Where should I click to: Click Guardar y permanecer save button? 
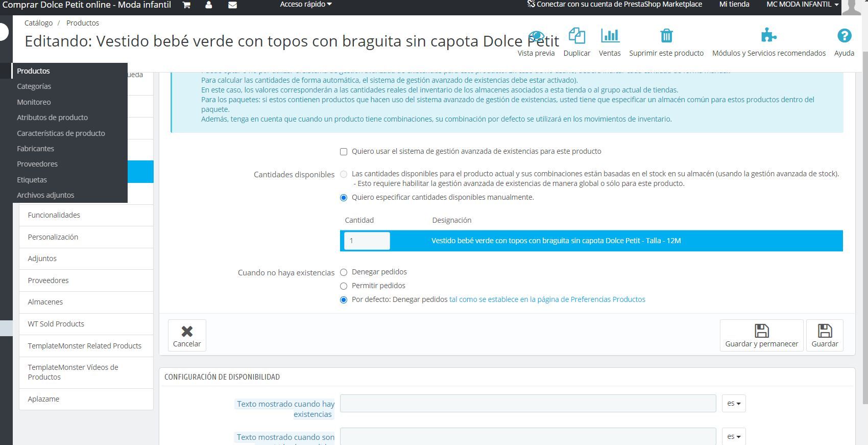(x=761, y=335)
